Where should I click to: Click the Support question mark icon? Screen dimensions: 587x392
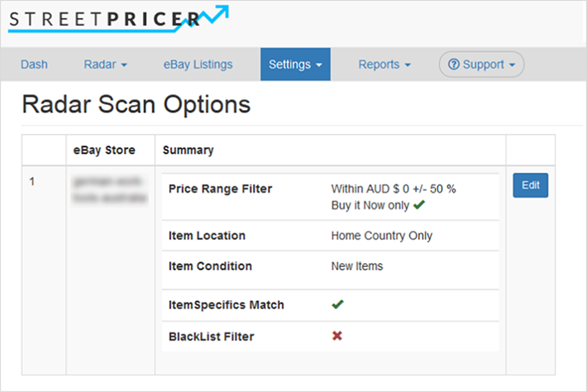(454, 65)
